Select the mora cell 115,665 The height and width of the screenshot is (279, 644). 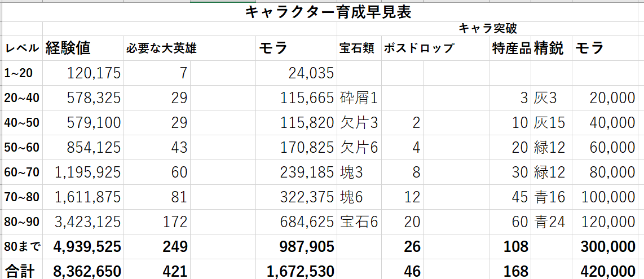[x=296, y=98]
